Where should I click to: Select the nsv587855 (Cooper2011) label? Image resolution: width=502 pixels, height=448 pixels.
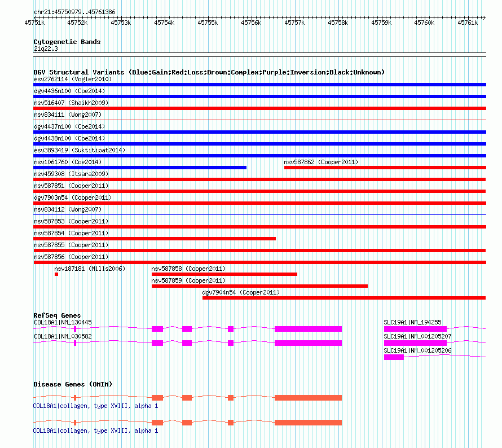(x=71, y=245)
